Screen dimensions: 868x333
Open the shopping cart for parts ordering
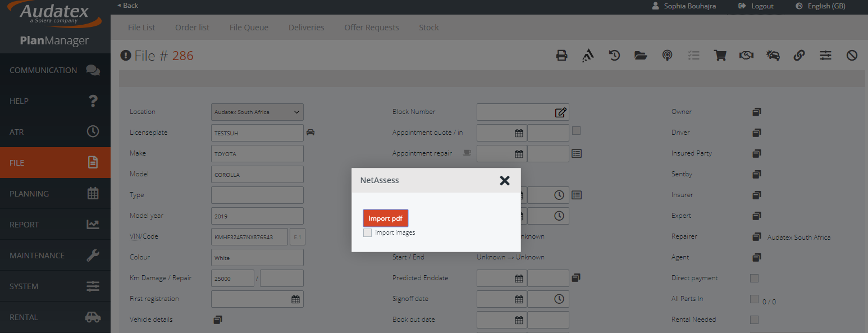[x=720, y=55]
